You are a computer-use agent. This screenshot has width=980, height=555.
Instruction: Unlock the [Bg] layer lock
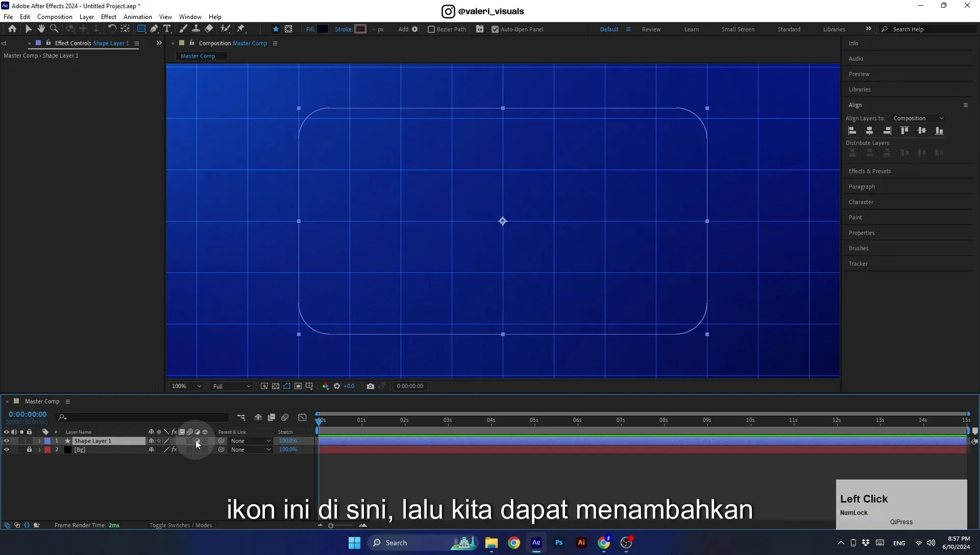29,449
